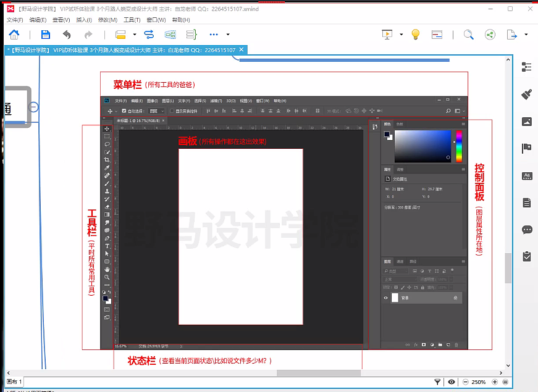Open the notes panel in the sidebar

coord(526,202)
